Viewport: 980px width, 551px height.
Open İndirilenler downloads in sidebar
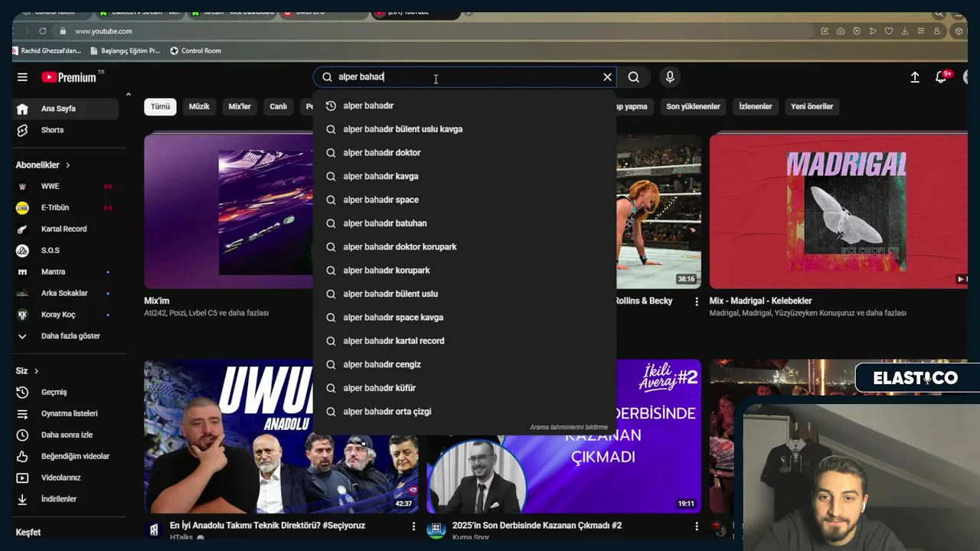[67, 500]
